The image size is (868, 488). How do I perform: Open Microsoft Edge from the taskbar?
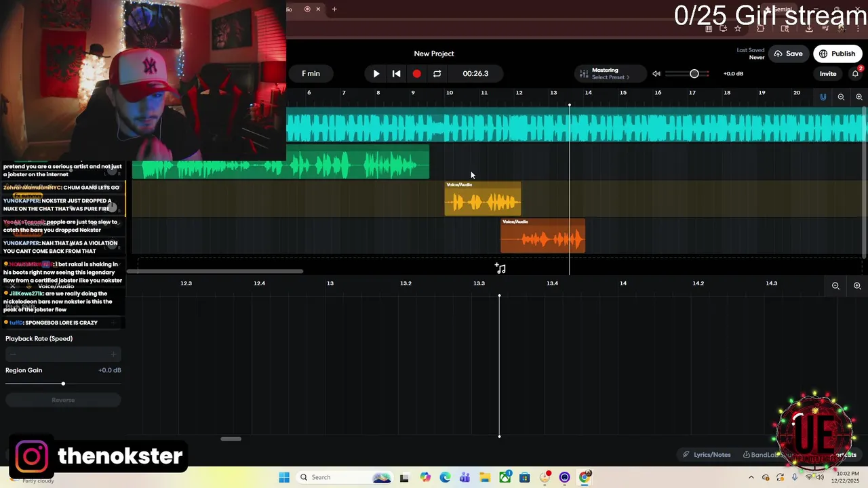point(445,477)
